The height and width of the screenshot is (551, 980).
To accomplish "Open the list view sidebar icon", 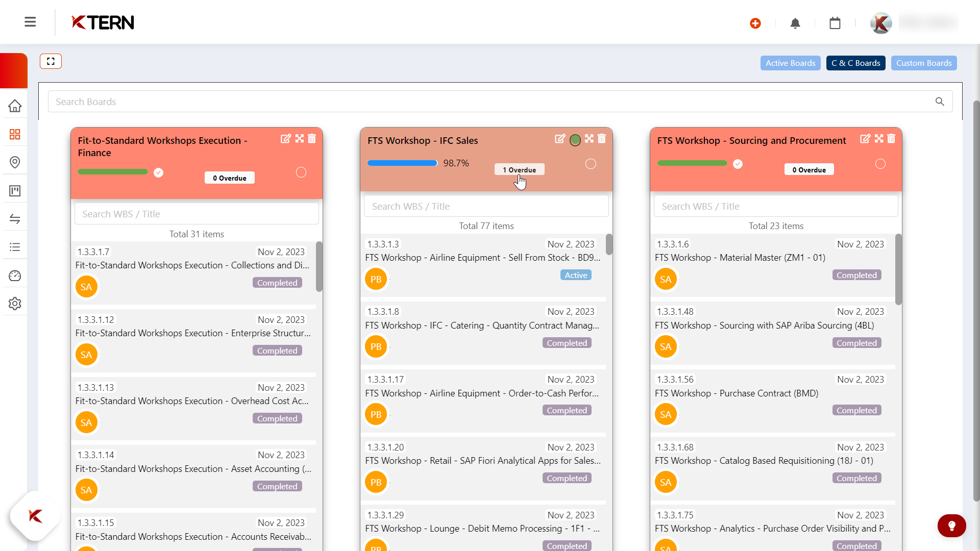I will point(15,247).
